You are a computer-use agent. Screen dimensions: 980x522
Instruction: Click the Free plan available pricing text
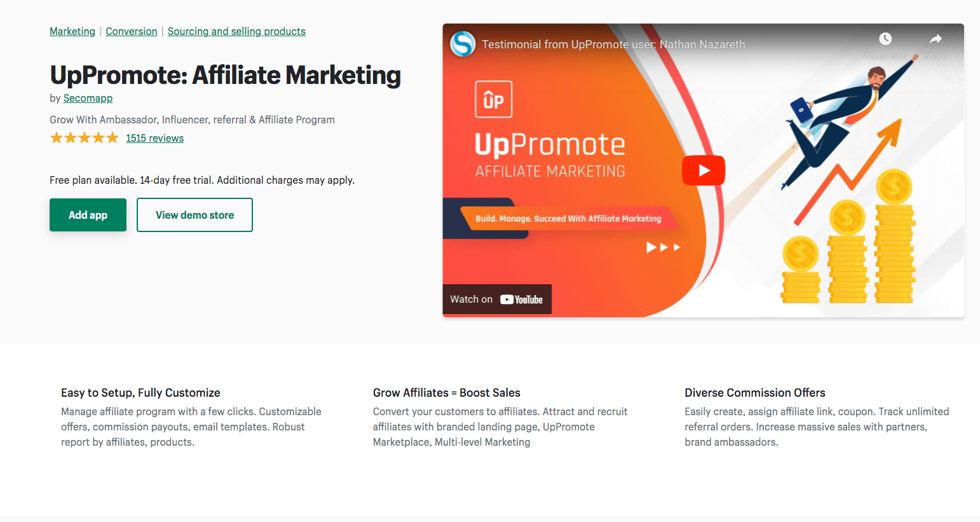click(202, 180)
